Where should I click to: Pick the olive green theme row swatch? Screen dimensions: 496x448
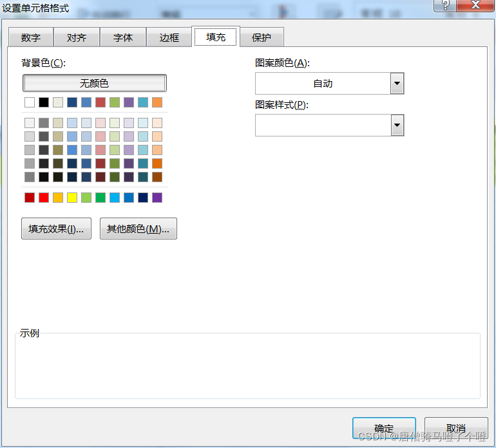[x=115, y=102]
